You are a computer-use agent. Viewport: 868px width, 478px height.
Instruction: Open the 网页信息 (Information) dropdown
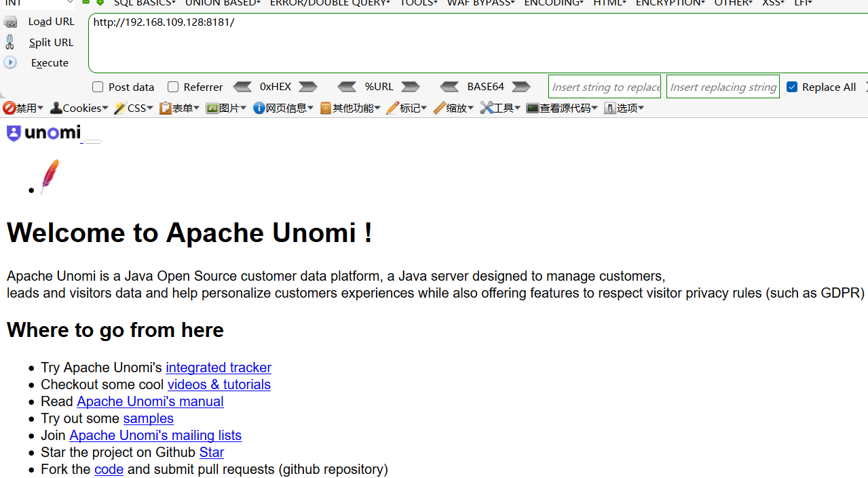283,108
